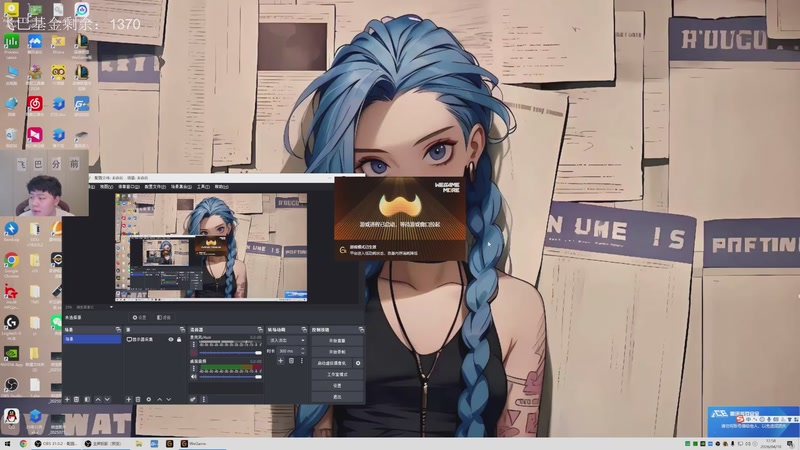Open third menu in OBS menu bar
Screen dimensions: 800x450
pos(129,187)
